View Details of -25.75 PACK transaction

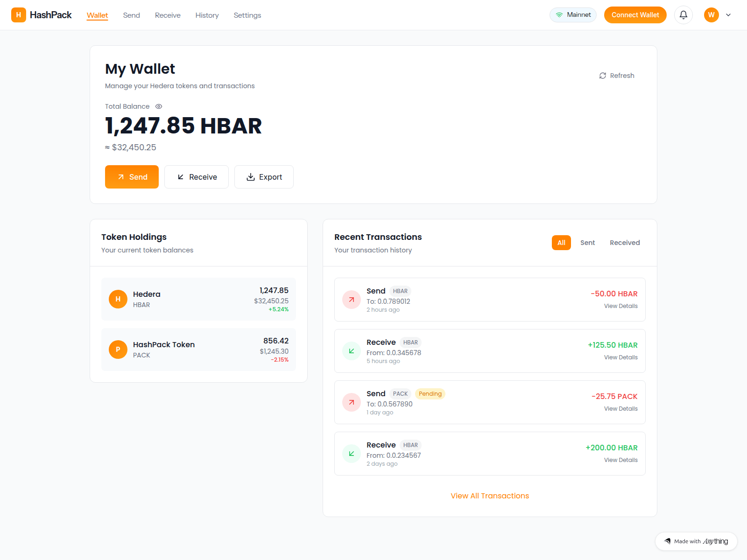coord(620,409)
